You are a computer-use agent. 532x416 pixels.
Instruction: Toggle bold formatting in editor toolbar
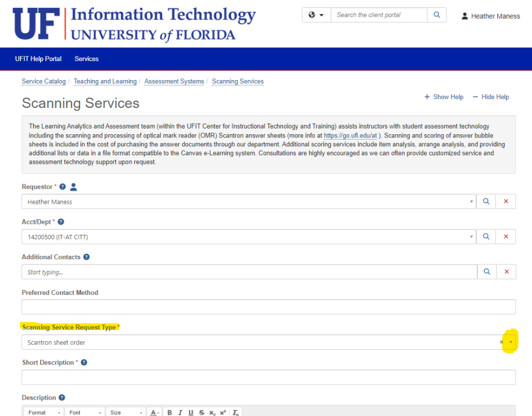tap(170, 413)
